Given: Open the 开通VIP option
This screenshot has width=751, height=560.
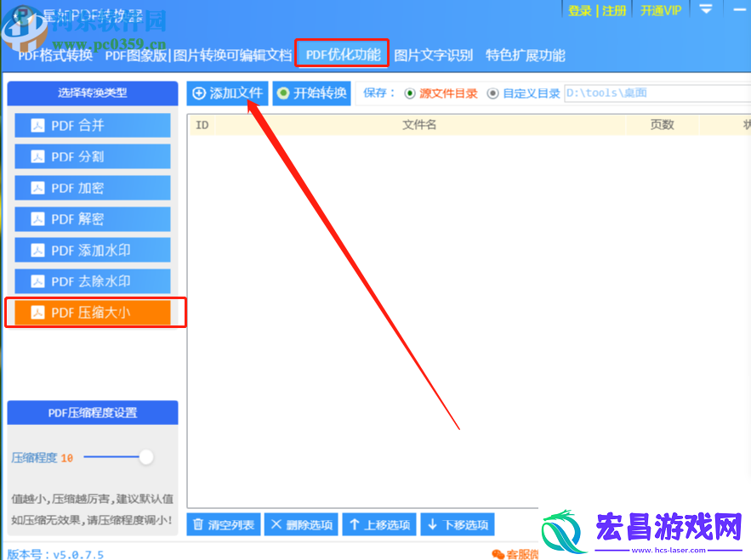Looking at the screenshot, I should tap(661, 10).
